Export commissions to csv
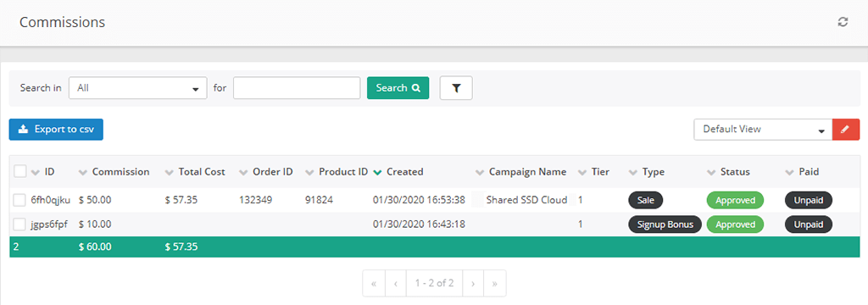Image resolution: width=868 pixels, height=305 pixels. click(56, 130)
